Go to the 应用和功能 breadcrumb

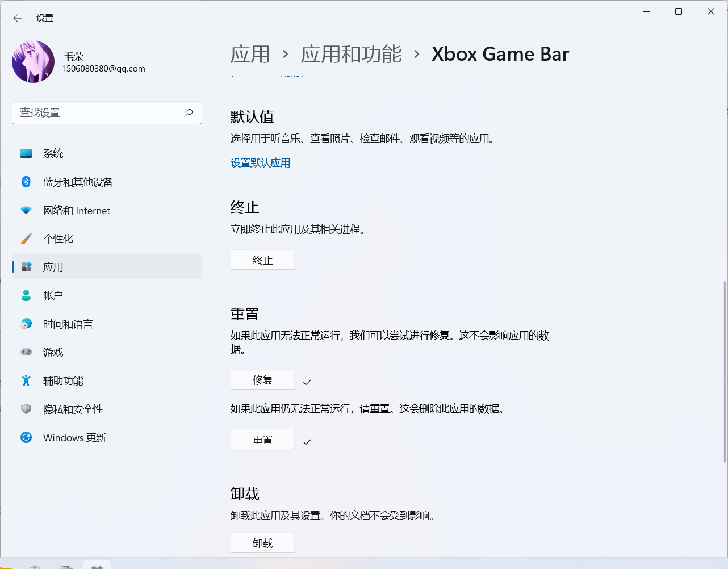[351, 54]
